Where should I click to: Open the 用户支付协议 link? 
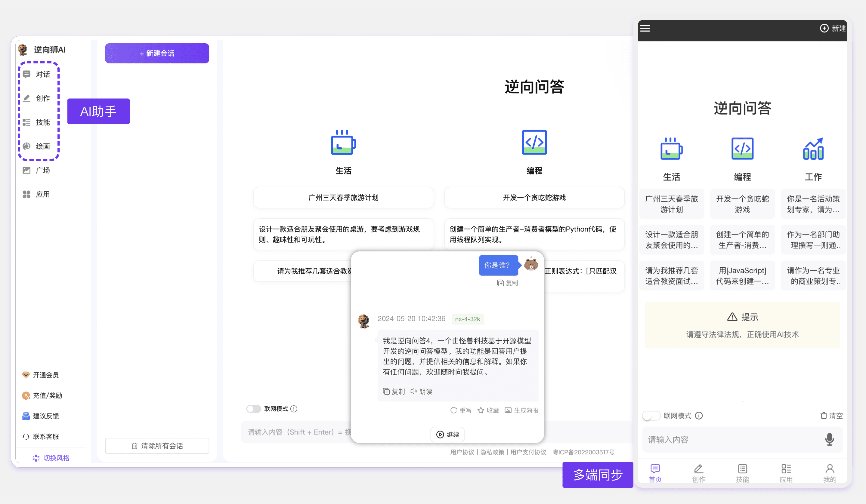coord(528,452)
